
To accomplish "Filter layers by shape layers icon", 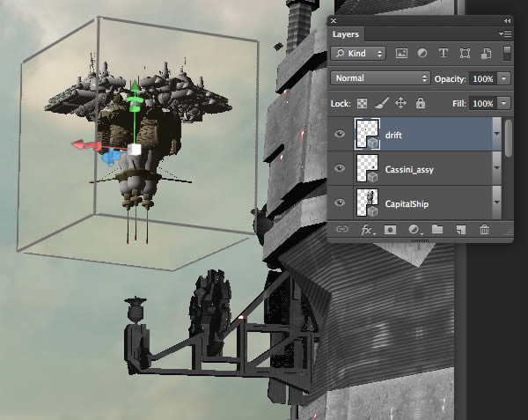I will coord(465,53).
